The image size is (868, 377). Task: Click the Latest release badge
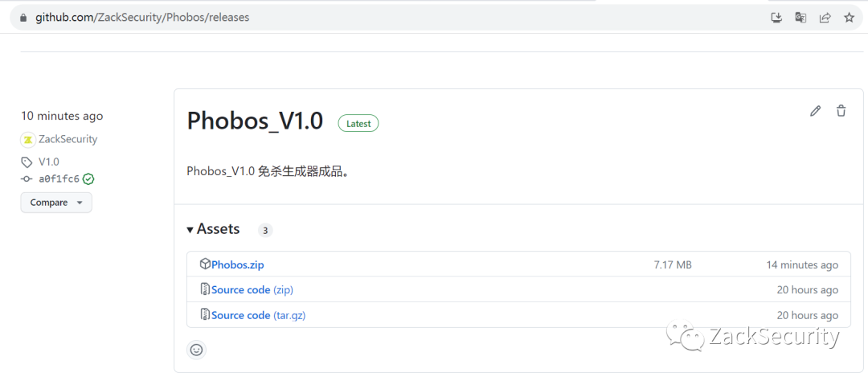click(x=358, y=124)
